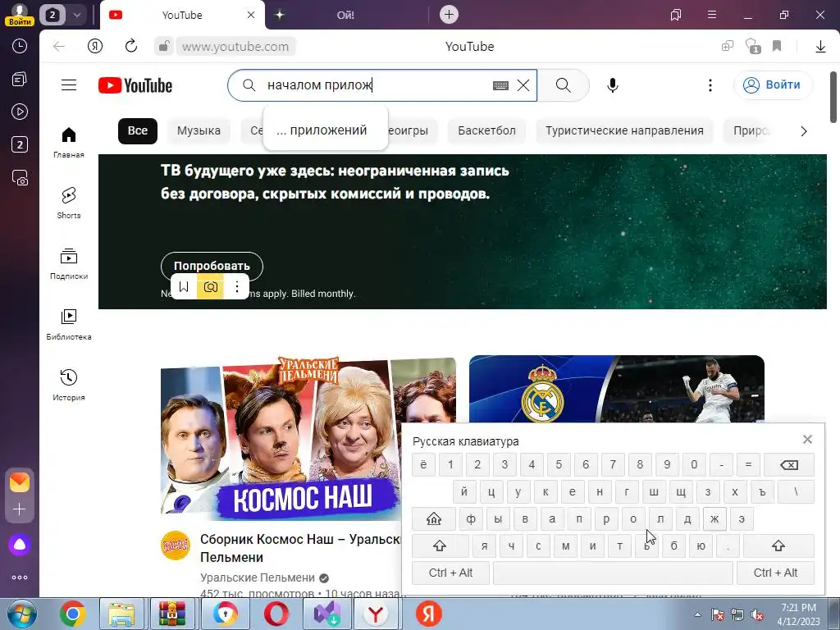Click the browser reload icon
The width and height of the screenshot is (840, 630).
(x=130, y=46)
